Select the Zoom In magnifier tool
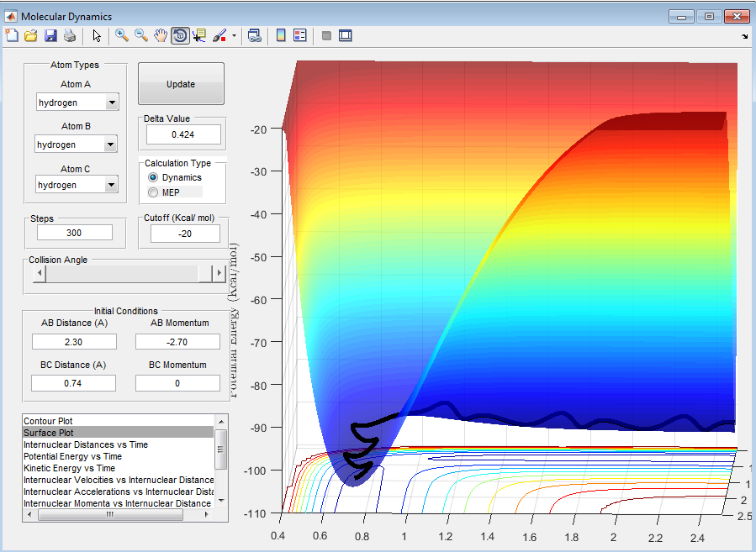756x552 pixels. pos(122,35)
